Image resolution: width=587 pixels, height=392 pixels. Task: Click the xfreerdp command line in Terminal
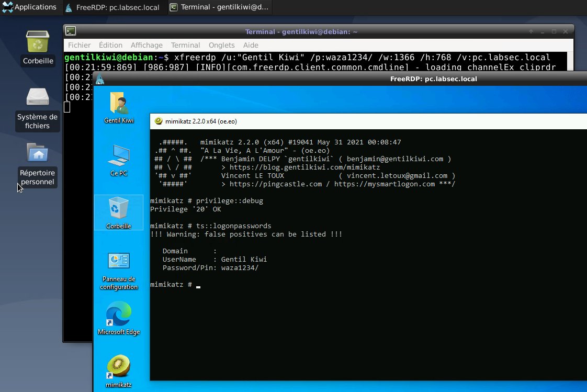coord(307,57)
